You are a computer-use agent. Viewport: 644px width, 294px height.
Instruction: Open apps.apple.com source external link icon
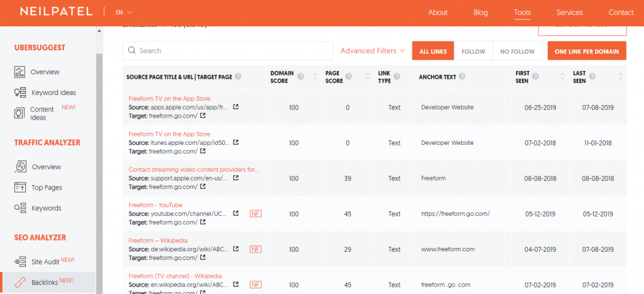pos(236,107)
